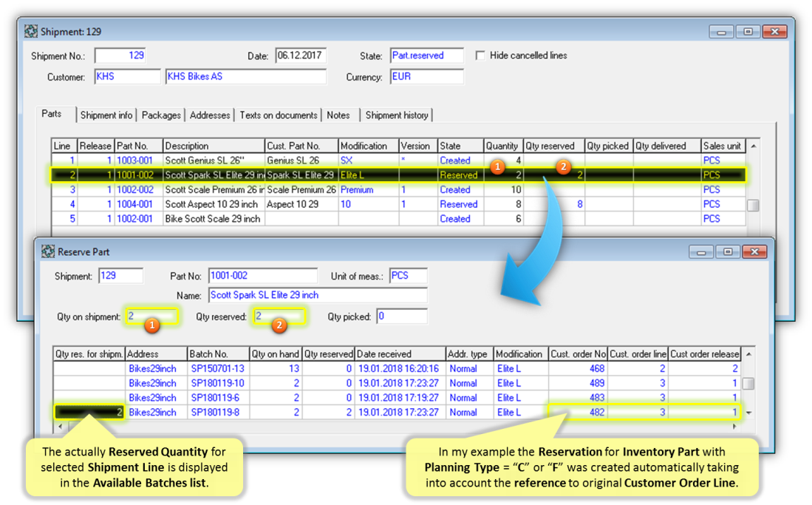
Task: Select shipment line 4 Scott Aspect row
Action: pos(214,205)
